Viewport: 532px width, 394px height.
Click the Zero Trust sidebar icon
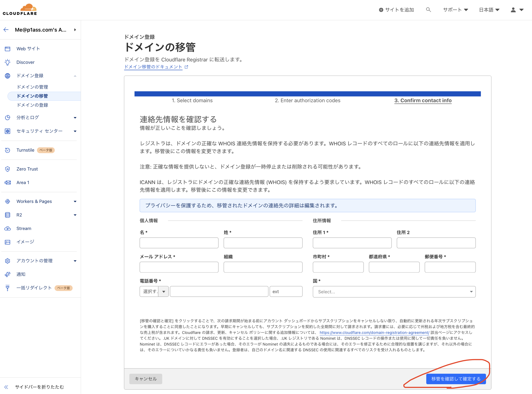[x=7, y=169]
